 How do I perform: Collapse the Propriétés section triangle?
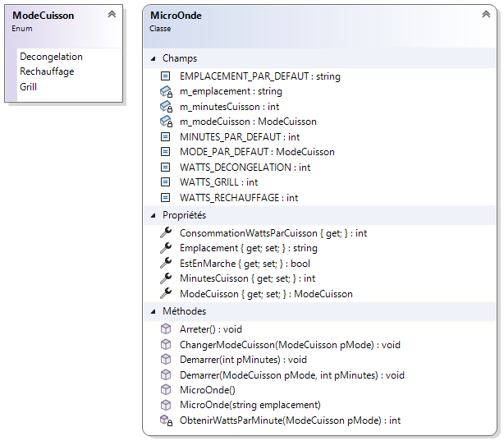(x=153, y=215)
